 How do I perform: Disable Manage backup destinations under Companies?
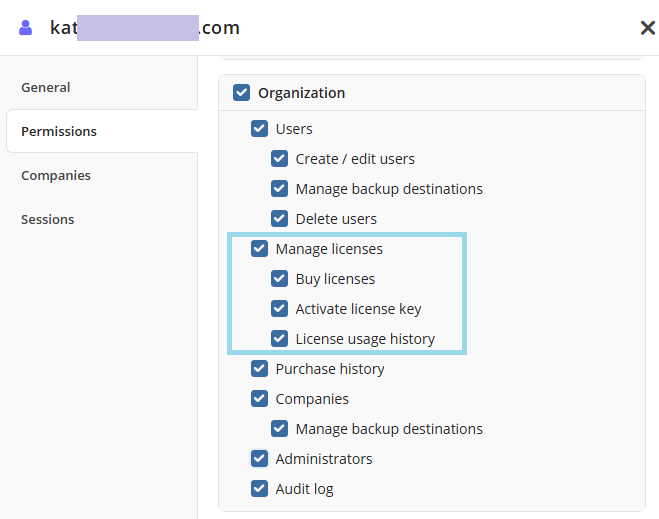click(x=279, y=429)
